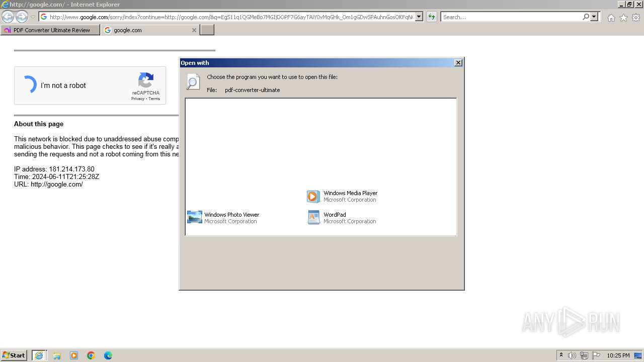Click Microsoft Corporation under Windows Media Player
This screenshot has width=644, height=362.
pyautogui.click(x=350, y=200)
